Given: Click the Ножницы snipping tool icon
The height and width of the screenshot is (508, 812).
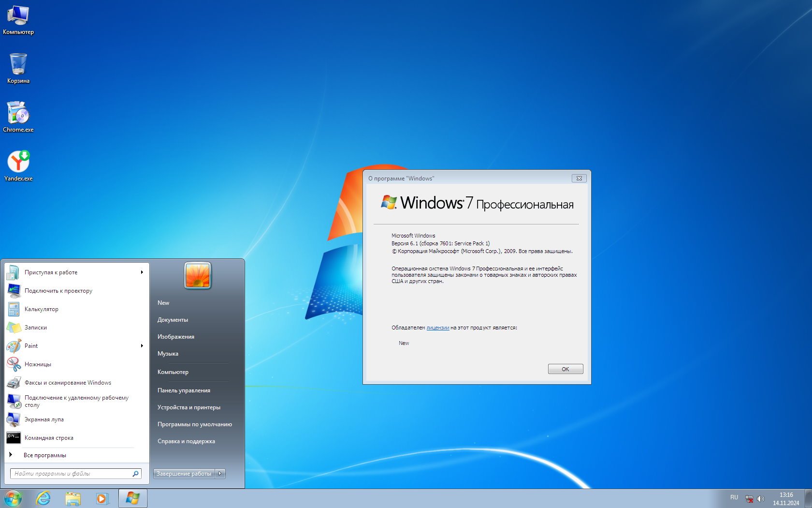Looking at the screenshot, I should pyautogui.click(x=14, y=364).
